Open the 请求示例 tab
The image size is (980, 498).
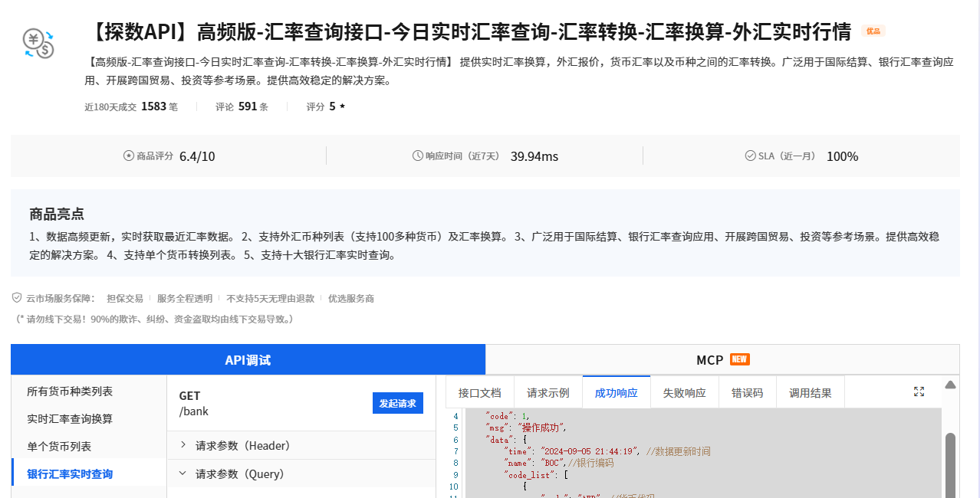click(x=548, y=392)
